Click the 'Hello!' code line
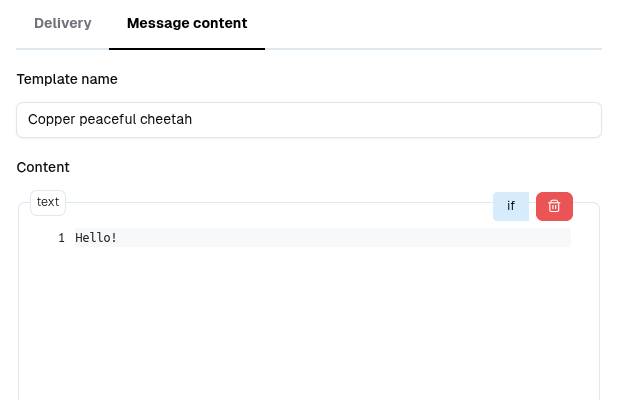 pyautogui.click(x=96, y=238)
